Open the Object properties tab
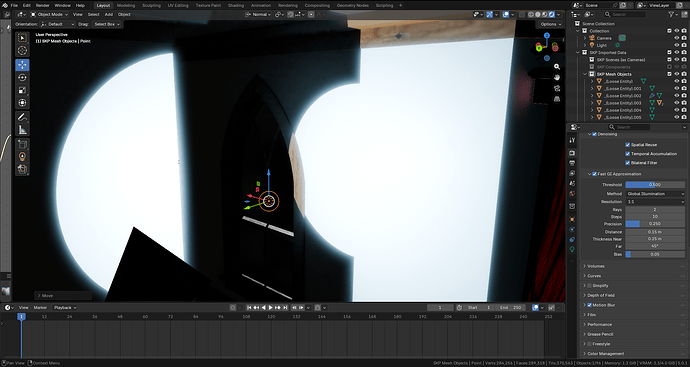The height and width of the screenshot is (367, 690). tap(572, 219)
